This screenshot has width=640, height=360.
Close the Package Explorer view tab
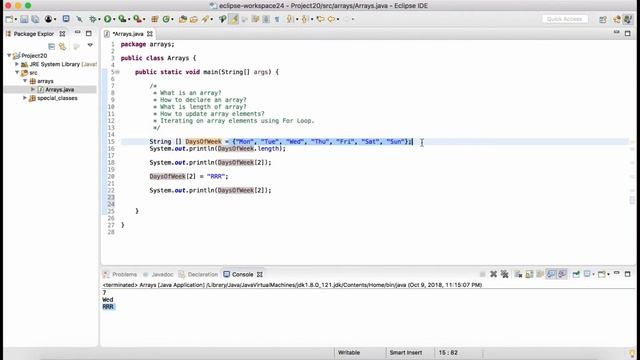coord(62,33)
